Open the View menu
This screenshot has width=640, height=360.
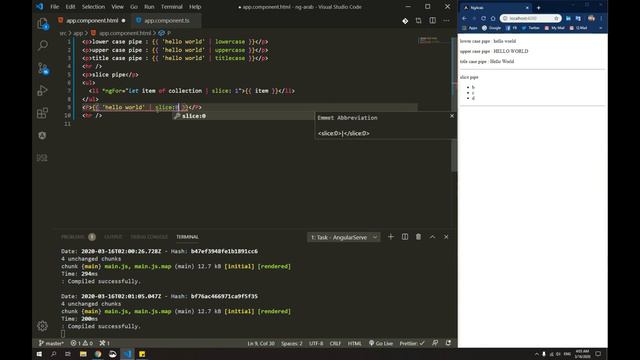(x=117, y=7)
